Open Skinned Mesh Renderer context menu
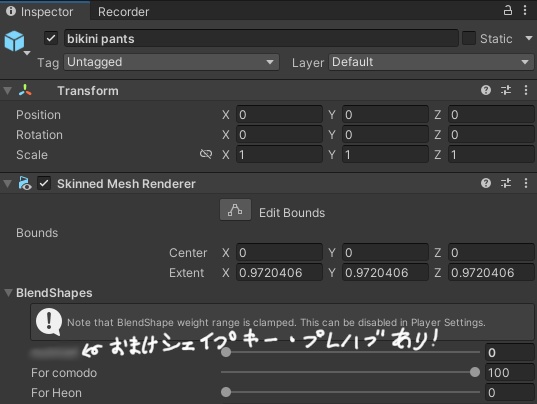This screenshot has height=404, width=537. click(x=526, y=183)
